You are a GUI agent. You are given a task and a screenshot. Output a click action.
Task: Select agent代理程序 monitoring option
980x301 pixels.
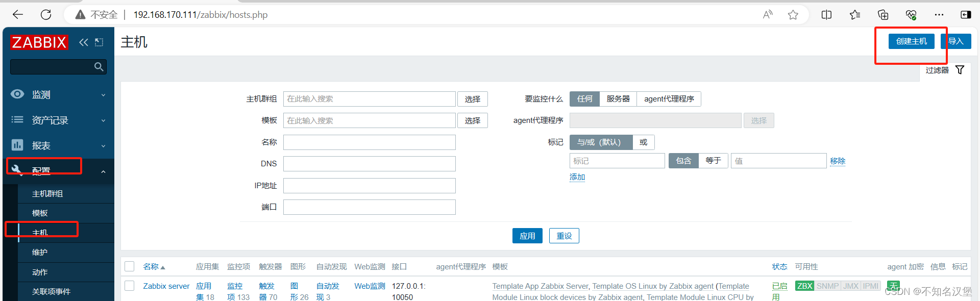pos(669,99)
